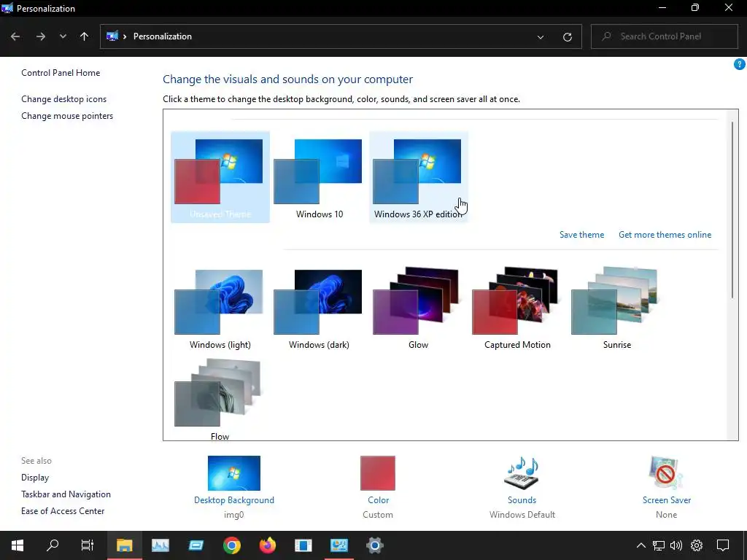Refresh the Personalization page
The image size is (747, 560).
point(567,36)
